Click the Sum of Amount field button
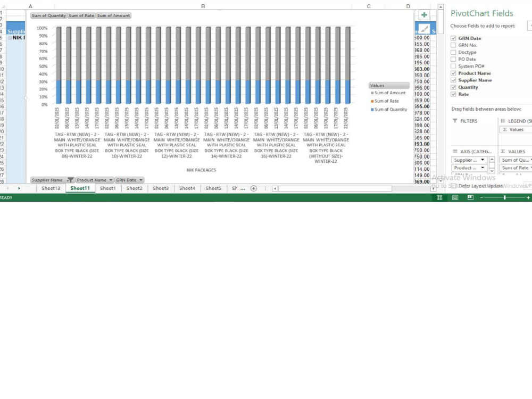 point(113,15)
